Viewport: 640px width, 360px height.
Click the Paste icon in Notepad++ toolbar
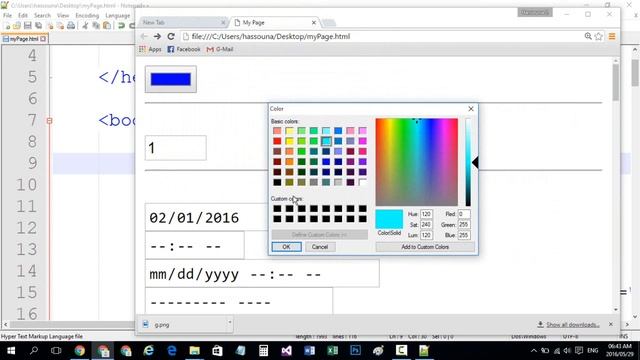point(107,26)
